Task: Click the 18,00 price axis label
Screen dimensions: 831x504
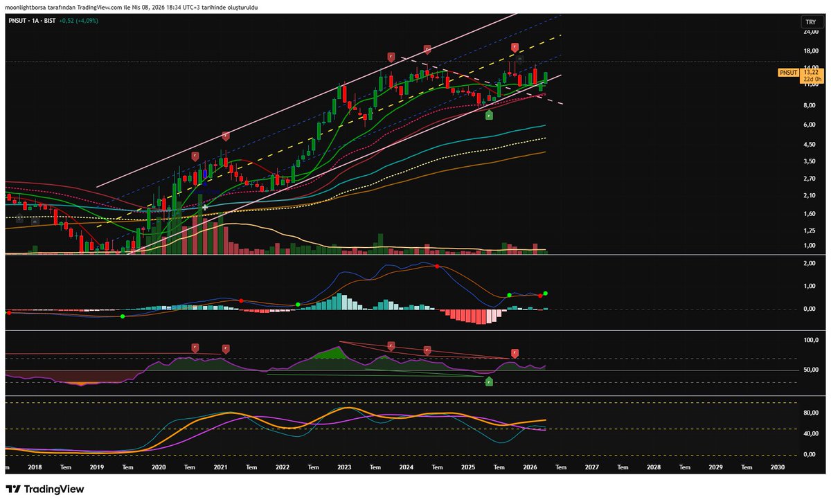Action: (810, 51)
